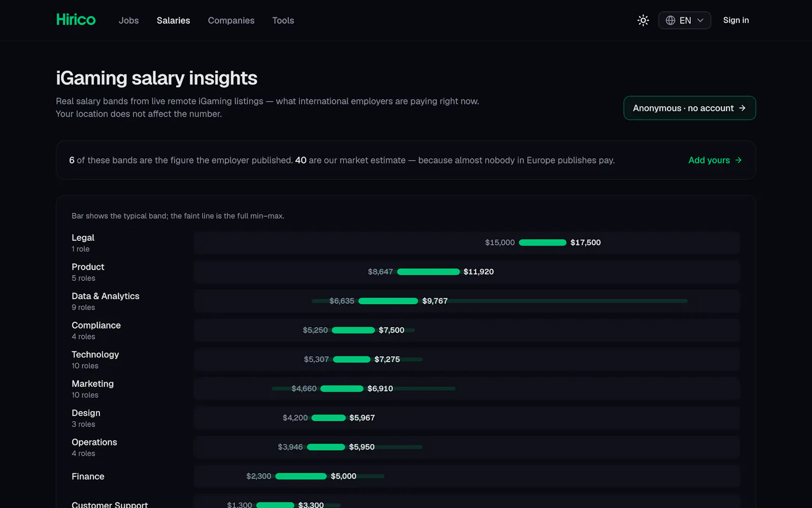812x508 pixels.
Task: Click the Design green salary bar
Action: coord(328,418)
